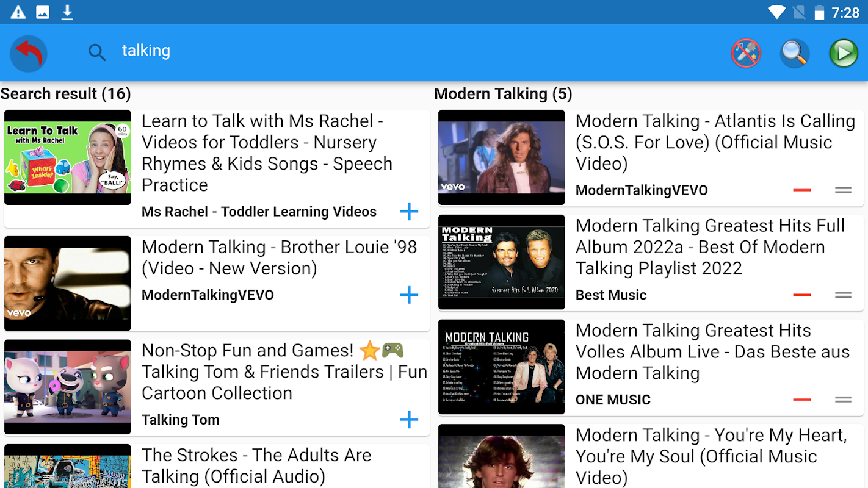Tap the 'Search result (16)' heading
This screenshot has height=488, width=868.
65,94
